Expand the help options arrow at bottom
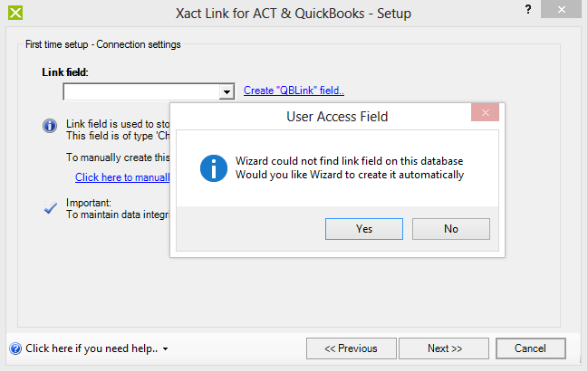The height and width of the screenshot is (372, 588). click(x=166, y=348)
